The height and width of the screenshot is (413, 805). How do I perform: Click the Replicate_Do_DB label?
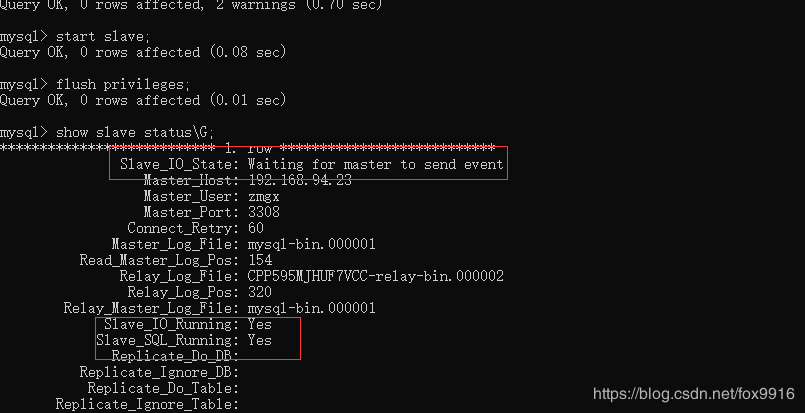pos(175,356)
